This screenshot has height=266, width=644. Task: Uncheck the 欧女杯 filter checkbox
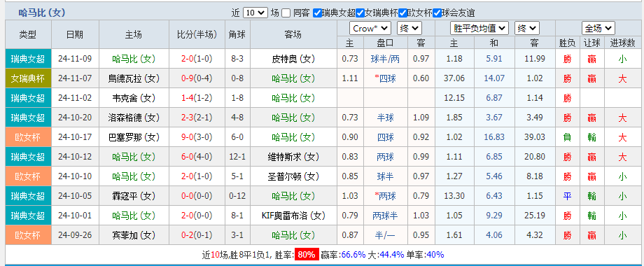tap(403, 13)
